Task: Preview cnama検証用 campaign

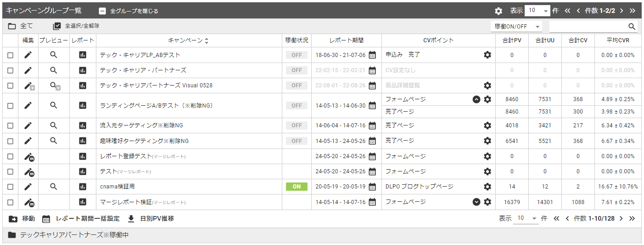Action: [54, 187]
